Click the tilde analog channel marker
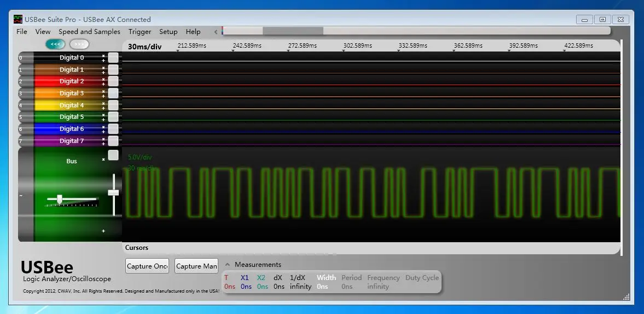This screenshot has height=314, width=644. point(21,196)
